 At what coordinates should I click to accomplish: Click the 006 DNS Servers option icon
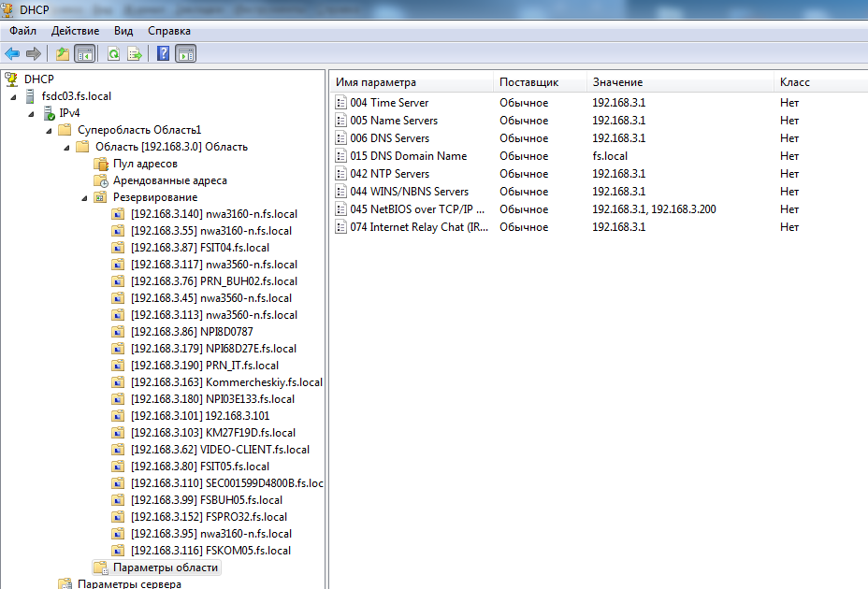(x=341, y=137)
